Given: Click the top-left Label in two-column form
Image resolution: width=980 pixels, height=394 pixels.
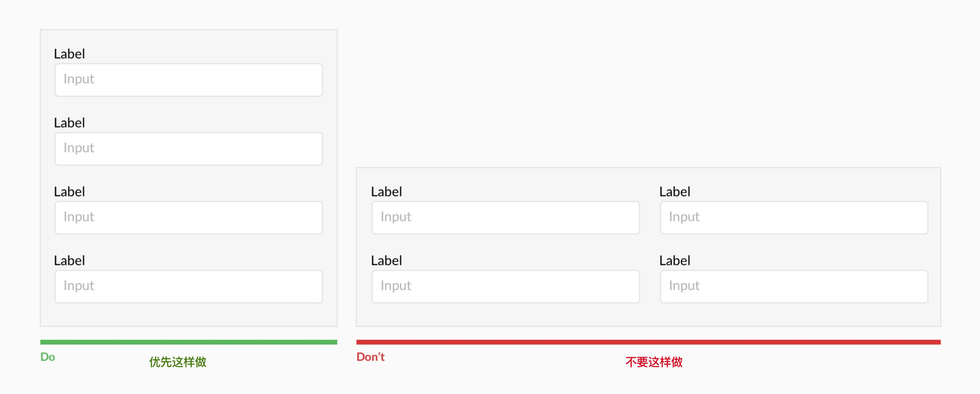Looking at the screenshot, I should point(387,192).
